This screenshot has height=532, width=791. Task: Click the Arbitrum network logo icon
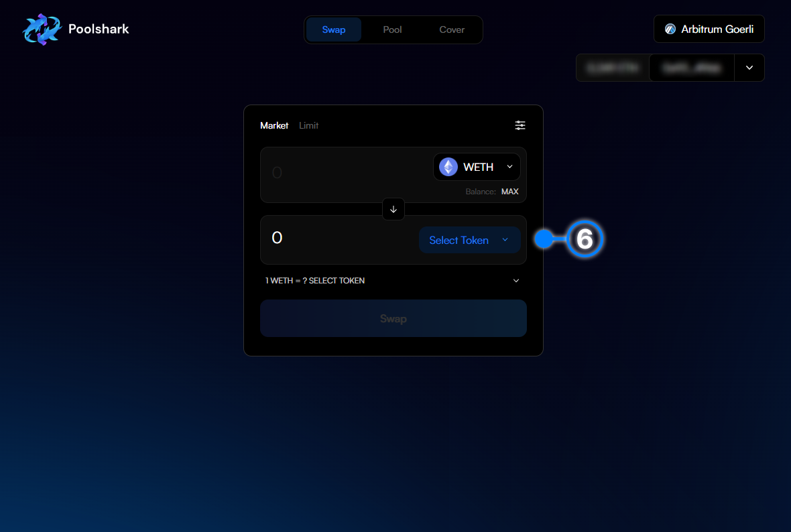click(670, 29)
